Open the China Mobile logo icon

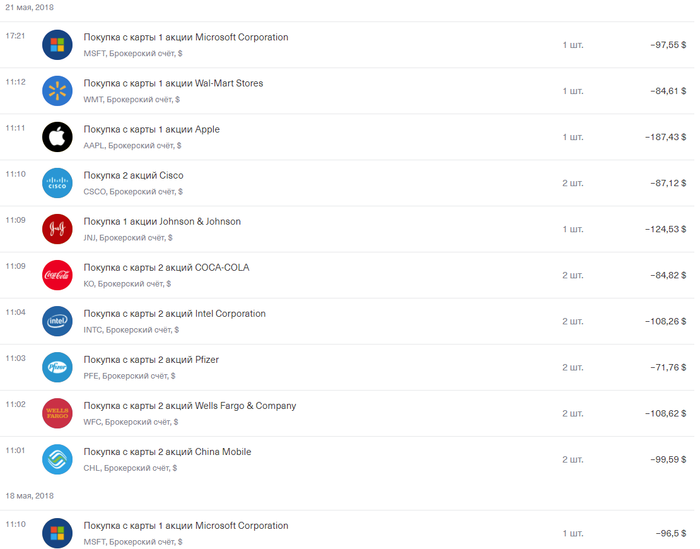pos(57,459)
